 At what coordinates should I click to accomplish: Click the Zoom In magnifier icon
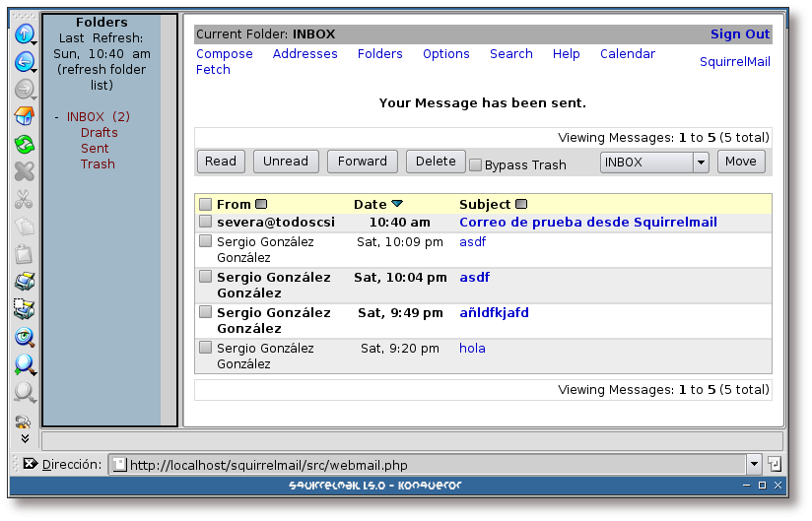click(x=24, y=364)
